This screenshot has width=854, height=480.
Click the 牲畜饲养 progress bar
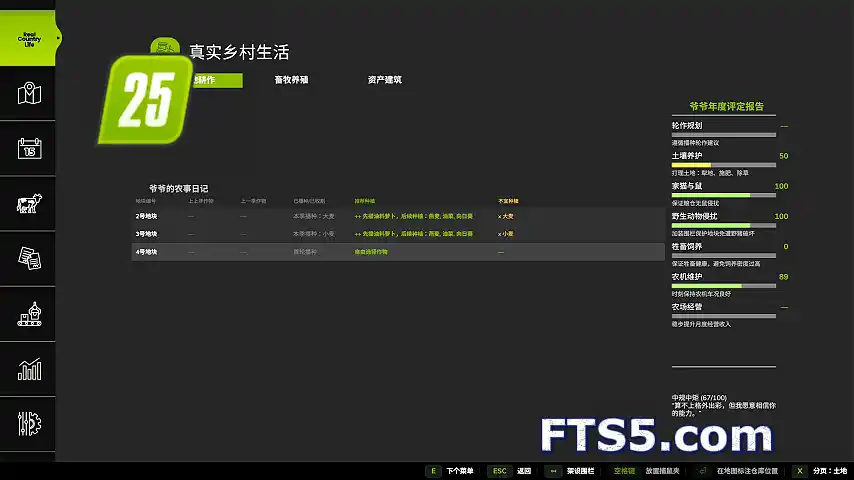723,256
